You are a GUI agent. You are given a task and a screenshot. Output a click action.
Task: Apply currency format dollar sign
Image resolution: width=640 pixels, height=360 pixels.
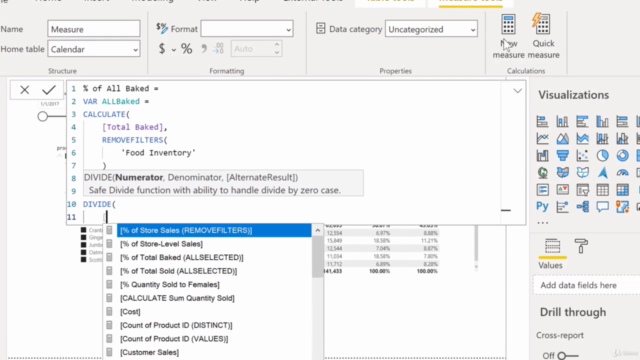(x=162, y=49)
